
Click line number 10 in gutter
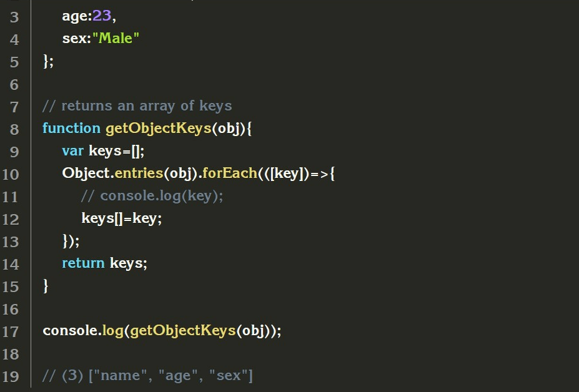click(x=11, y=174)
